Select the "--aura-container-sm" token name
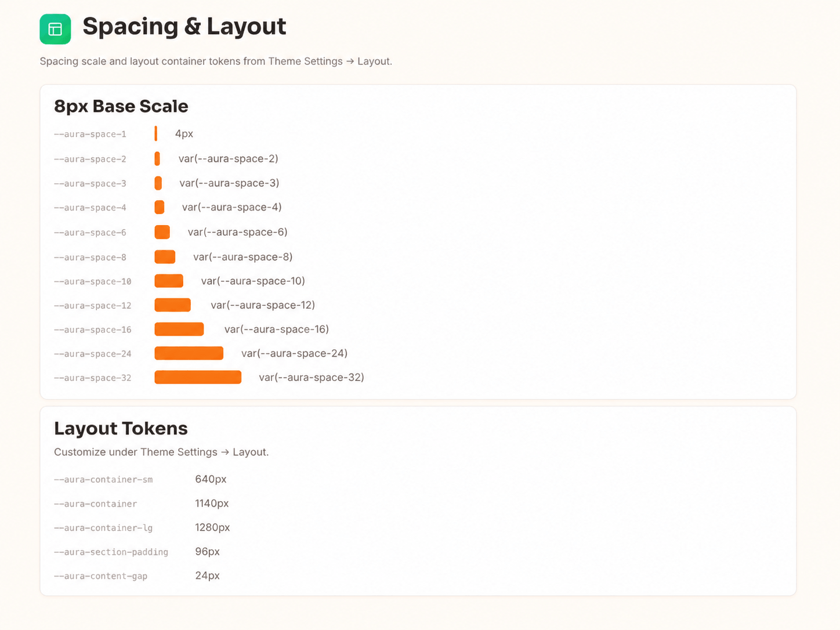 [x=103, y=480]
